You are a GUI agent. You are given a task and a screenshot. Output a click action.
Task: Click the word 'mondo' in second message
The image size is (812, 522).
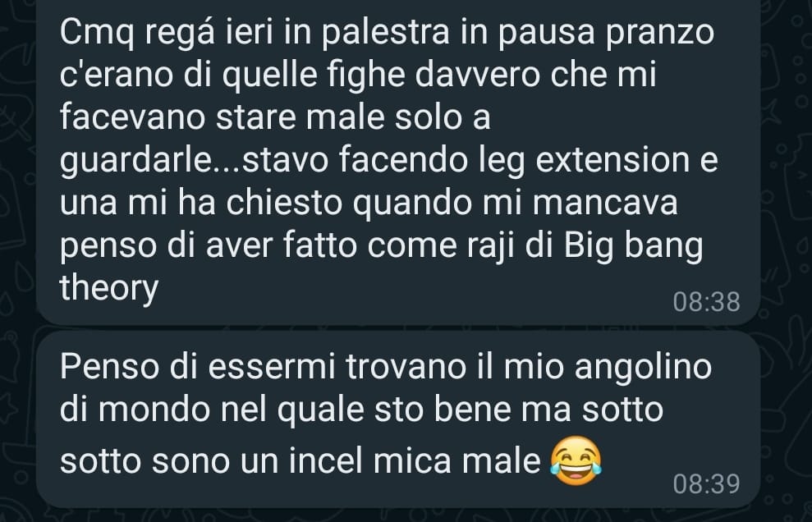[x=154, y=410]
